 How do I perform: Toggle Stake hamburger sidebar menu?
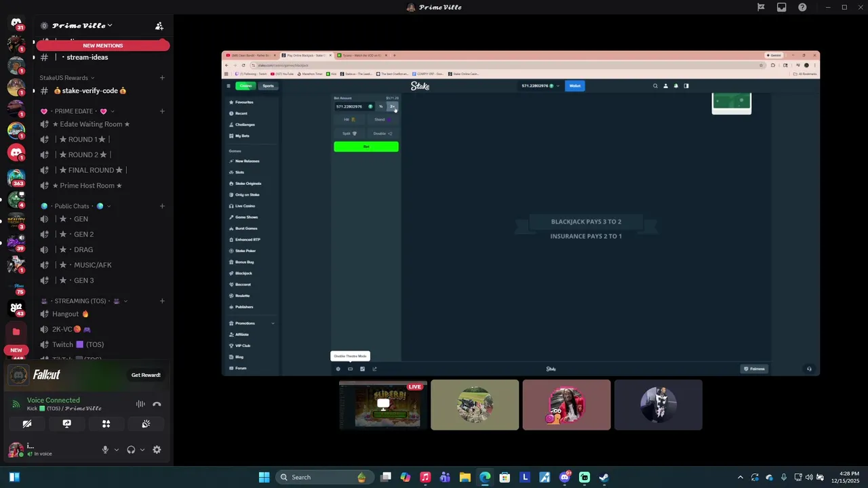(x=229, y=86)
